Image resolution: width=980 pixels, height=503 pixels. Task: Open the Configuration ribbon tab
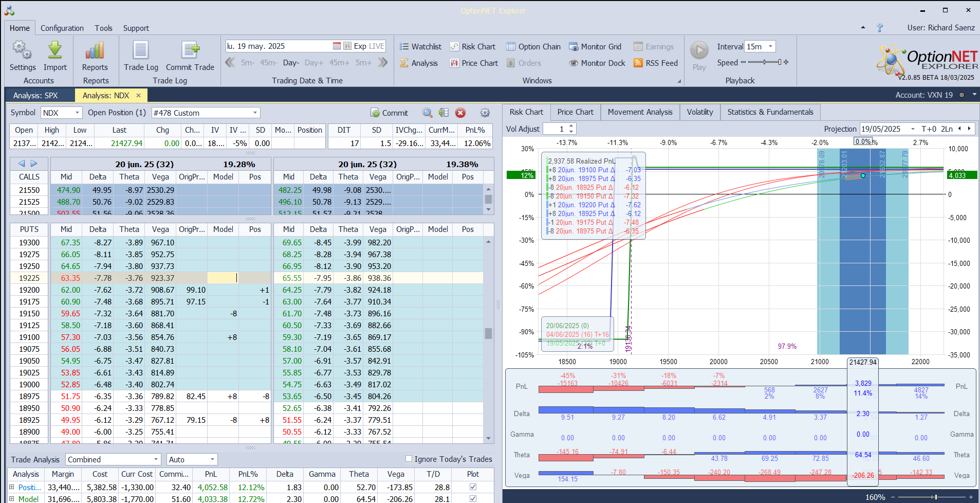click(62, 28)
